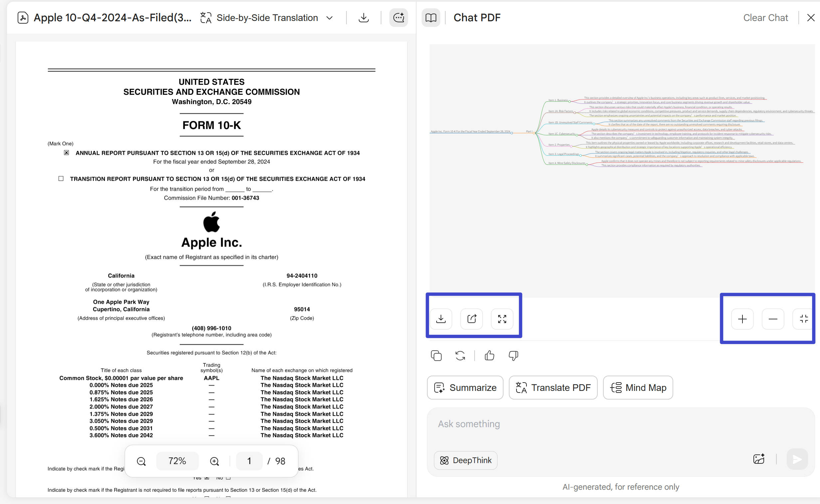Zoom in on the mind map
This screenshot has width=820, height=504.
(x=742, y=319)
